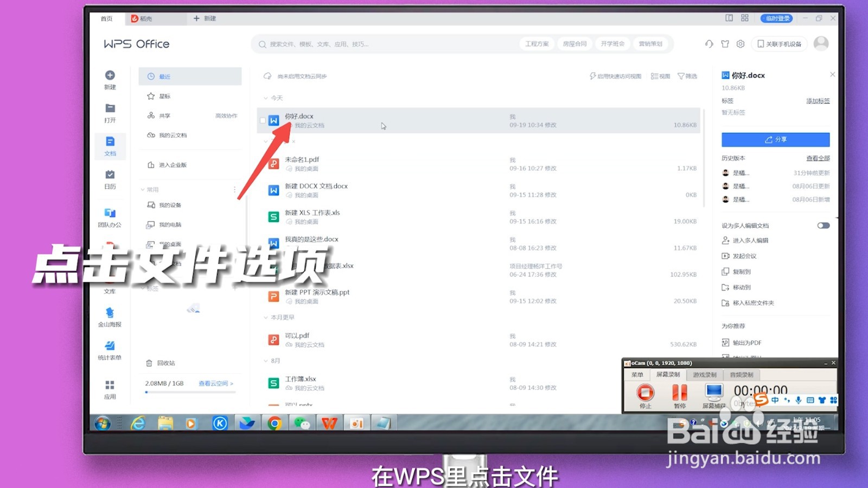Viewport: 868px width, 488px height.
Task: Open the 未命名1.pdf file icon
Action: [274, 164]
